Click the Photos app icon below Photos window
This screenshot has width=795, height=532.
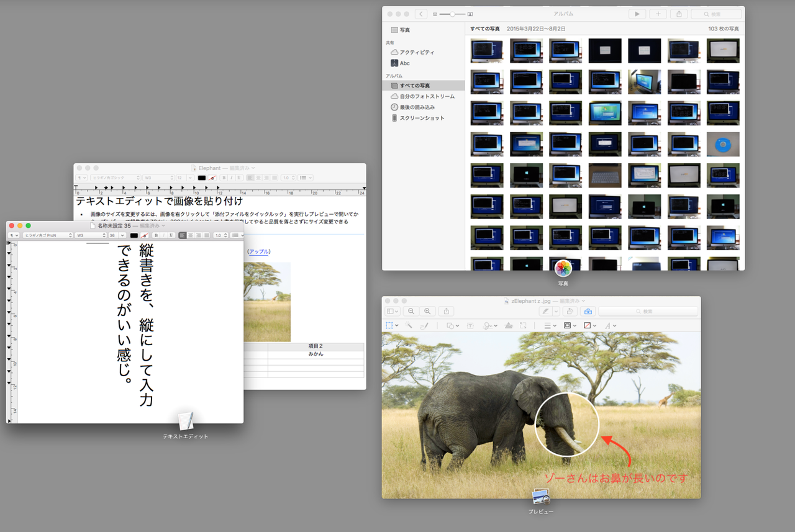[563, 269]
